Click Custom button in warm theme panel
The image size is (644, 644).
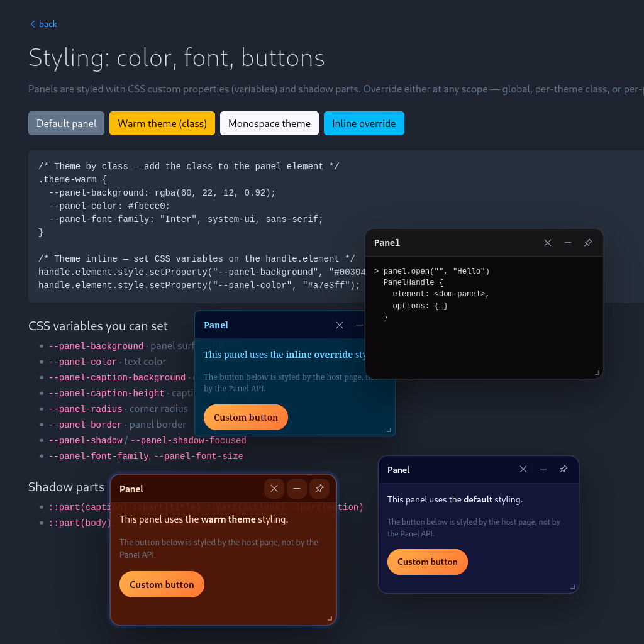pyautogui.click(x=162, y=584)
